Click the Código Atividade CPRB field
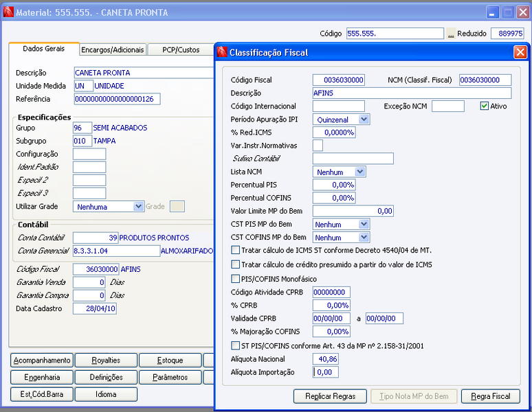The width and height of the screenshot is (532, 412). (x=331, y=292)
